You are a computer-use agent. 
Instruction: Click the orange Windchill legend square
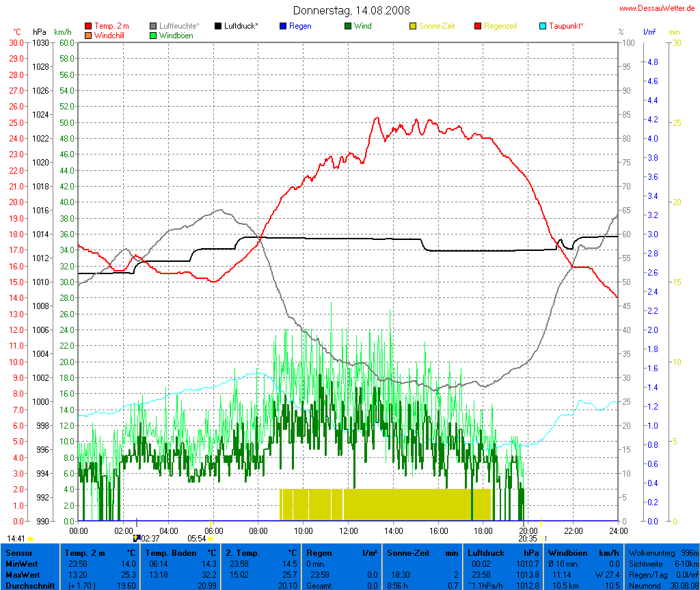(88, 35)
